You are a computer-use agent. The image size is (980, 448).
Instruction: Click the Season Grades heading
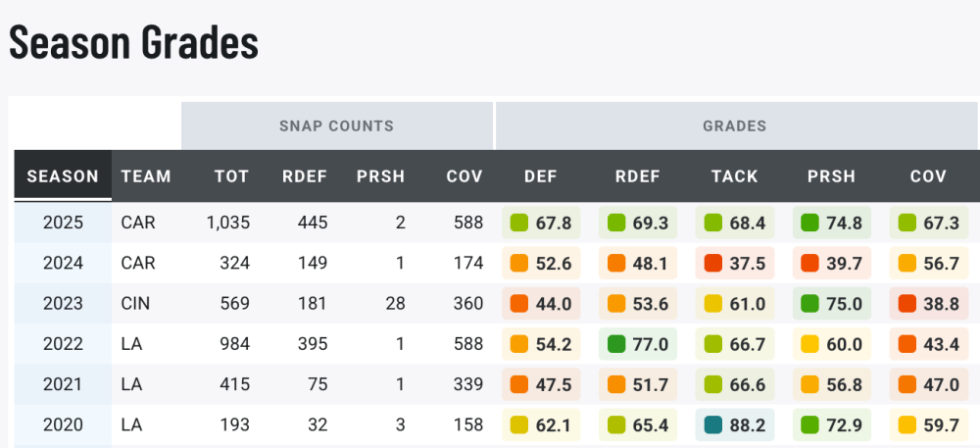pyautogui.click(x=134, y=42)
